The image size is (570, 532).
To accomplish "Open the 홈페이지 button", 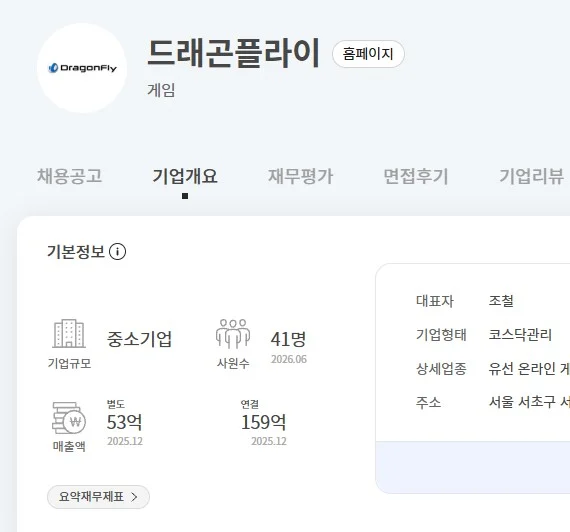I will [x=368, y=54].
